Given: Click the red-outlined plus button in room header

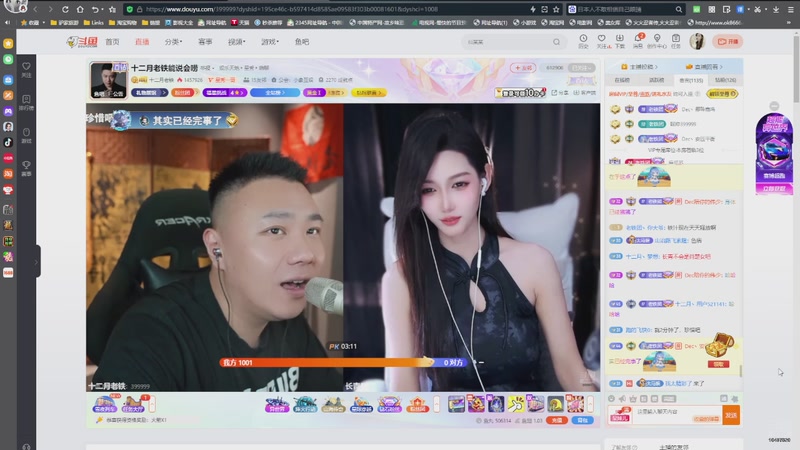Looking at the screenshot, I should pos(523,67).
